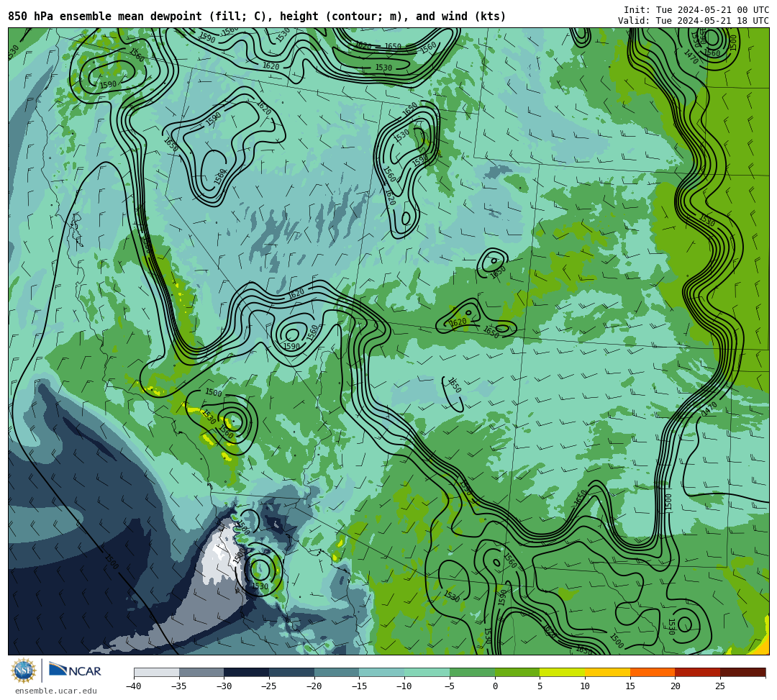Click the maroon above-25 colorbar segment

click(742, 672)
